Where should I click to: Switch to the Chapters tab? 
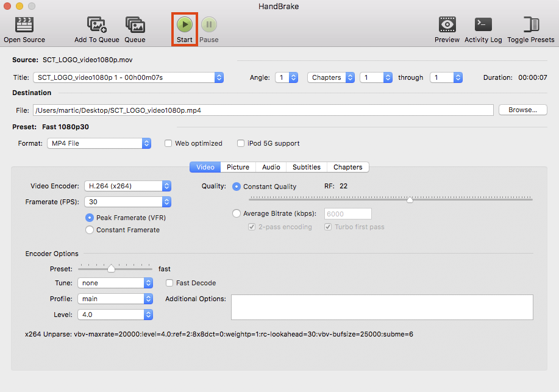[x=348, y=167]
